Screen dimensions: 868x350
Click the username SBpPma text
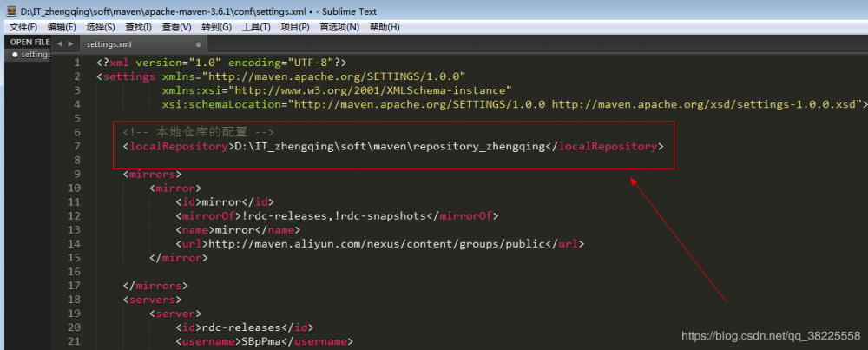[260, 341]
